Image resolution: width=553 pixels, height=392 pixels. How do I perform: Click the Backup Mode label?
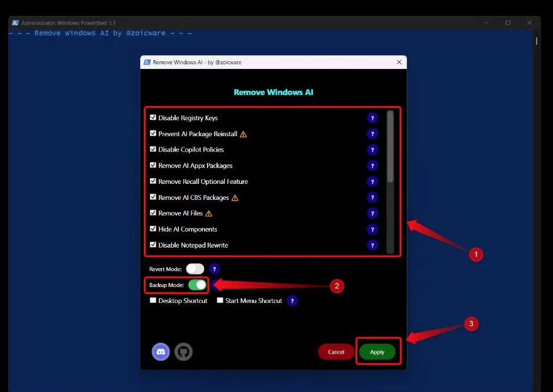pyautogui.click(x=166, y=285)
